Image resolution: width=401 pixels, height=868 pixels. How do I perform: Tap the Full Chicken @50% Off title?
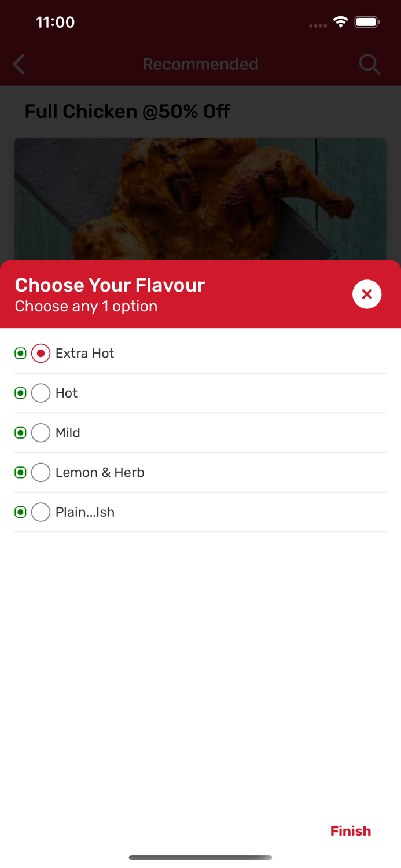pyautogui.click(x=127, y=111)
